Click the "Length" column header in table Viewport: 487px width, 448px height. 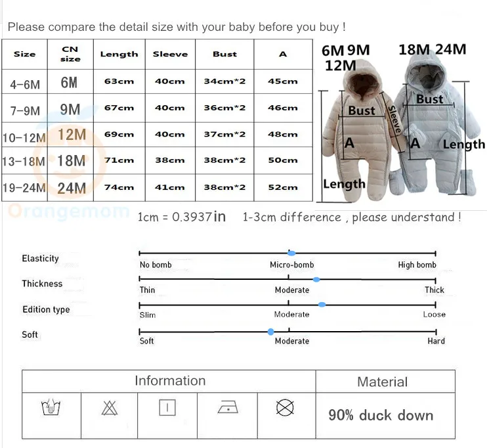coord(119,54)
